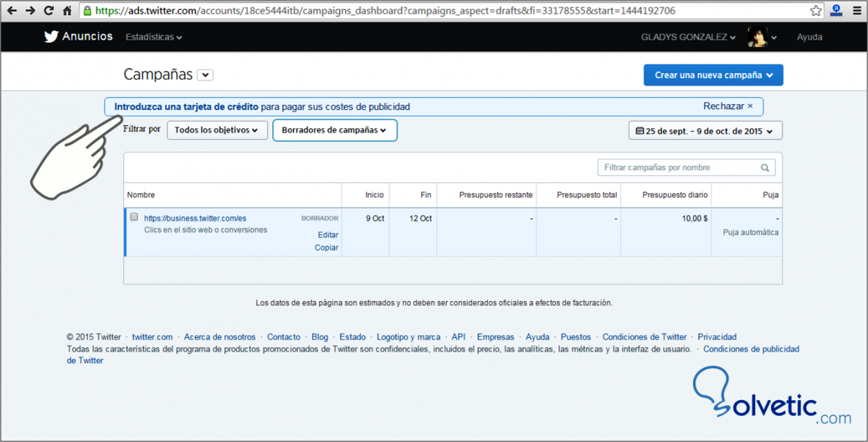Open Empresas footer link
The image size is (868, 442).
[495, 337]
